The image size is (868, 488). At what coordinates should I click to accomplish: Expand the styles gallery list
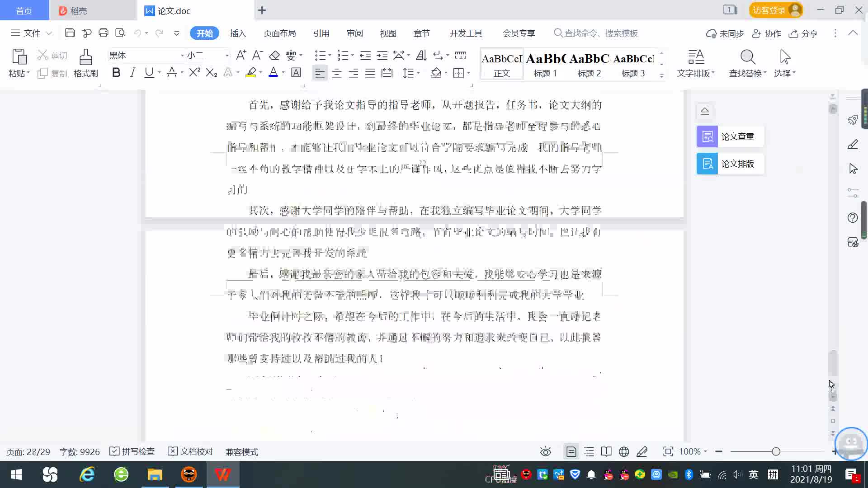(661, 75)
